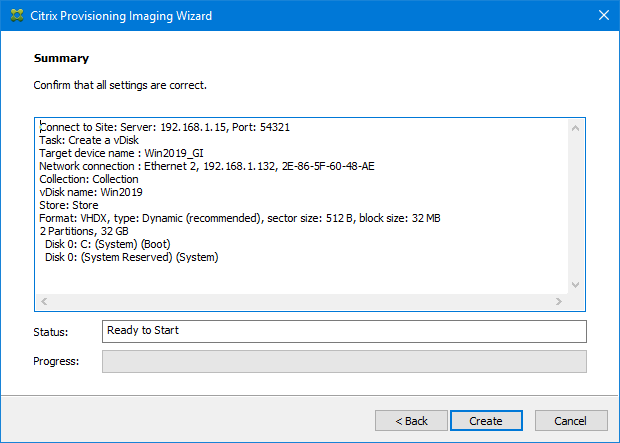Close the Citrix Provisioning Imaging Wizard window
Viewport: 620px width, 443px height.
[603, 15]
